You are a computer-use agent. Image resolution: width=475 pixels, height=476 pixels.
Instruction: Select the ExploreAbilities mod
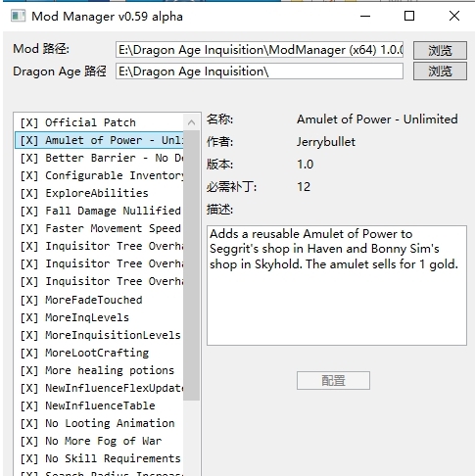click(100, 193)
